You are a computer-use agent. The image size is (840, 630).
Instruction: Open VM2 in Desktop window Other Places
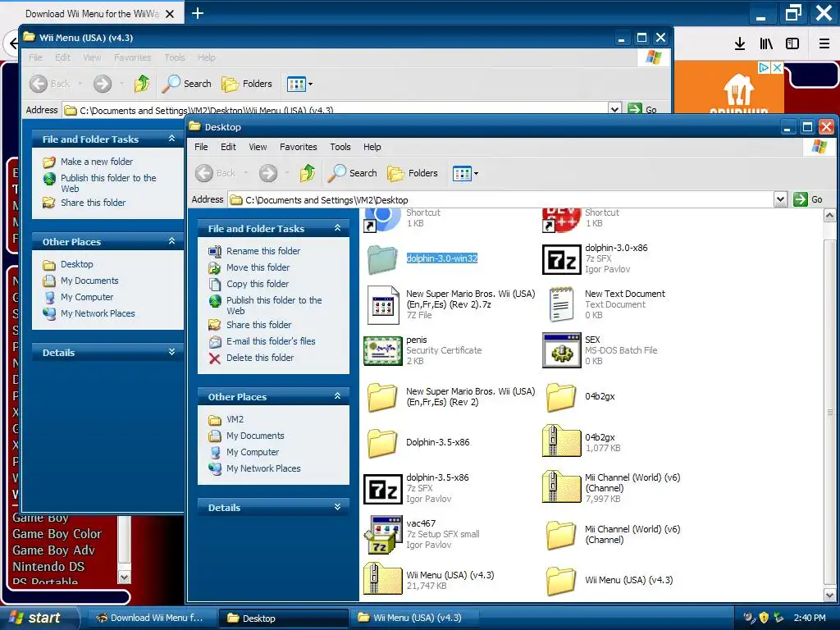pyautogui.click(x=226, y=419)
